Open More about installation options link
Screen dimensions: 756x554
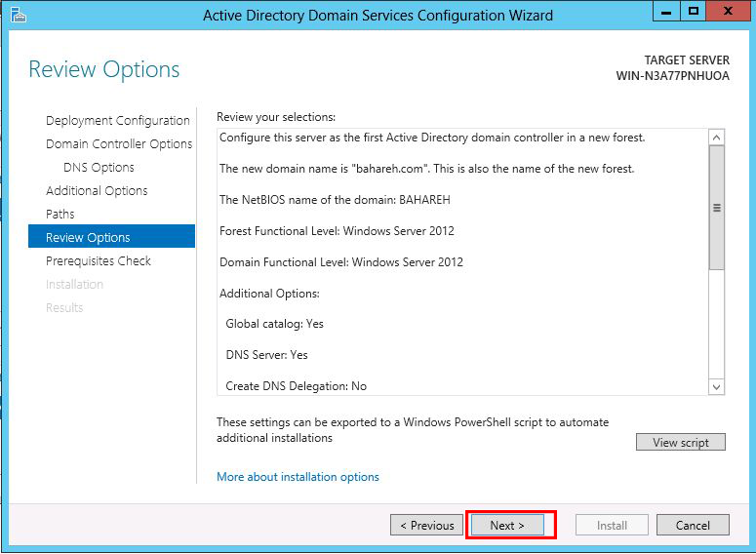tap(298, 477)
